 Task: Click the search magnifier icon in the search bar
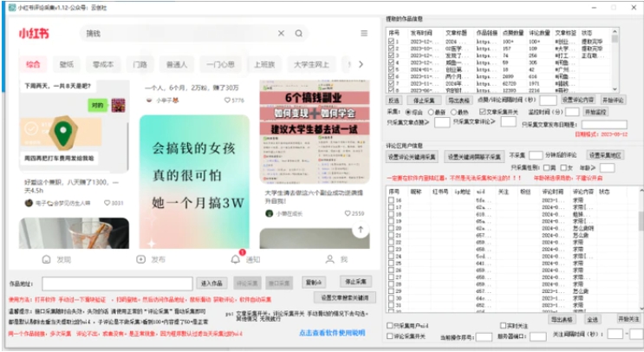click(299, 34)
